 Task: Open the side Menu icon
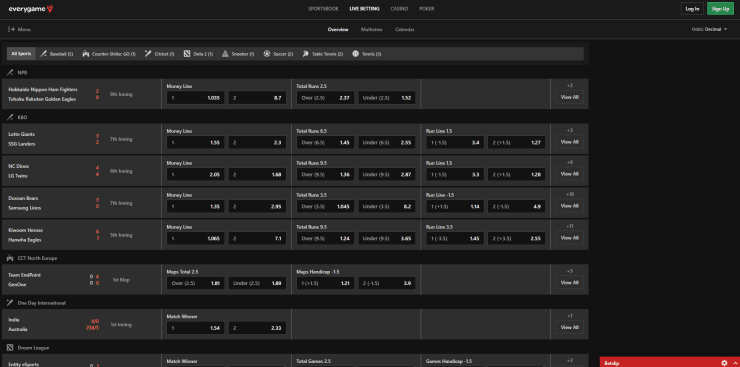click(11, 29)
